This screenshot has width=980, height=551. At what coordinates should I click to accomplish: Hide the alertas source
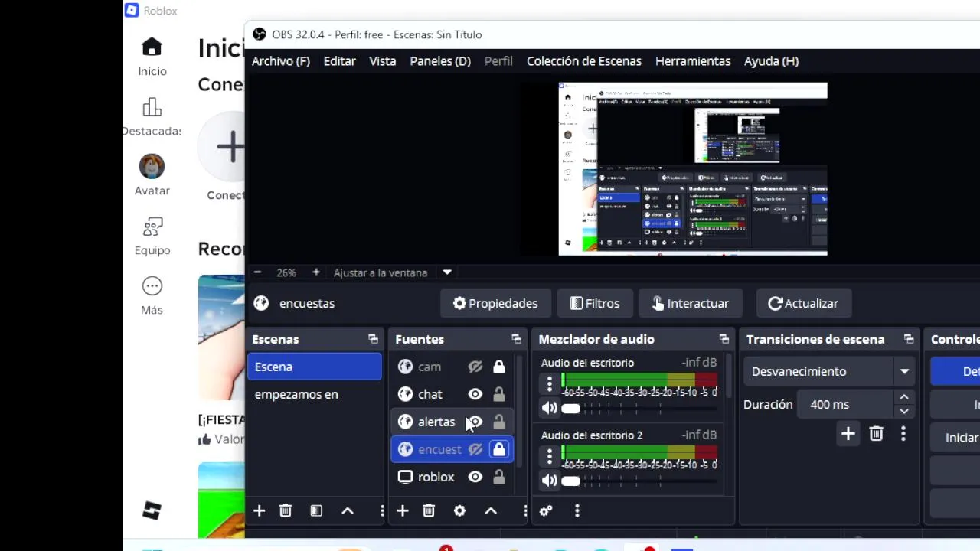[x=475, y=422]
